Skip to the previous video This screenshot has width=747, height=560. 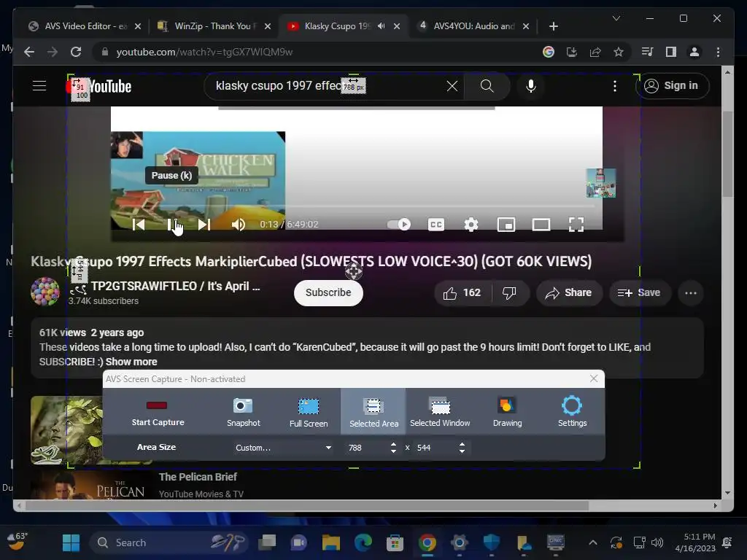coord(139,225)
